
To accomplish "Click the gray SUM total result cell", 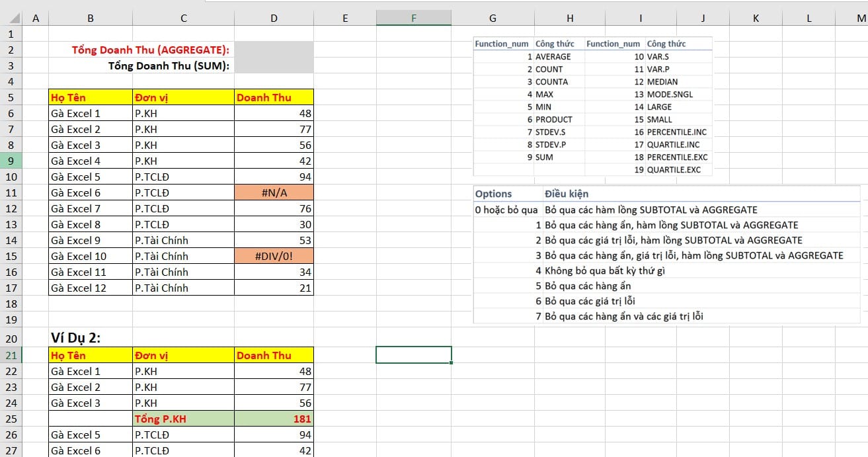I will click(x=274, y=65).
